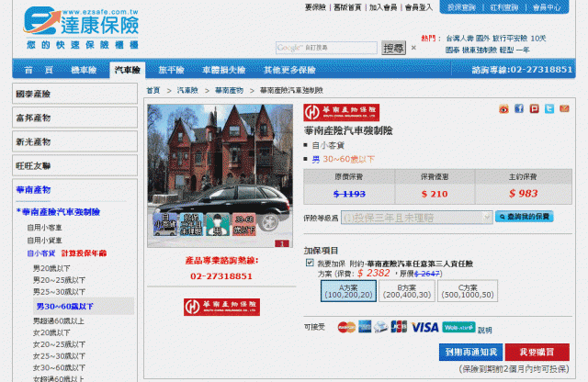Click the MasterCard payment icon
This screenshot has height=382, width=588.
click(x=346, y=327)
